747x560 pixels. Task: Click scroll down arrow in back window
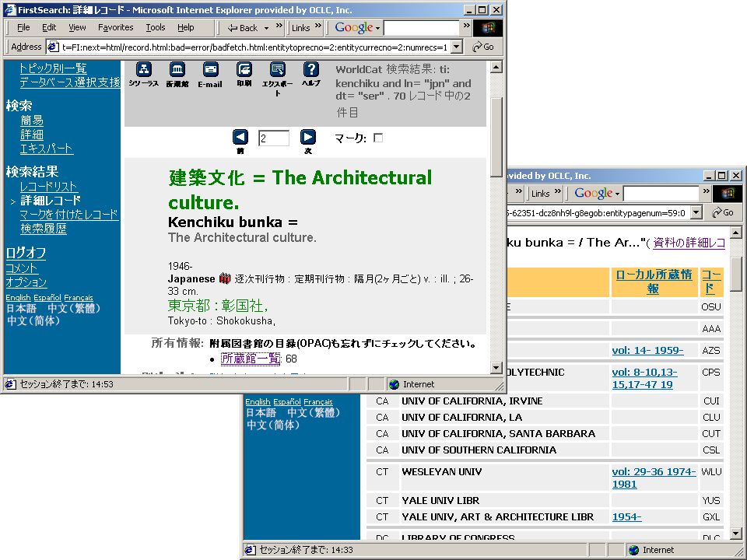735,534
